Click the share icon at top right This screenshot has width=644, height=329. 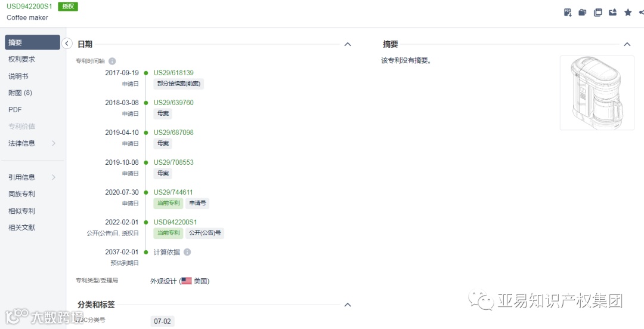click(642, 13)
